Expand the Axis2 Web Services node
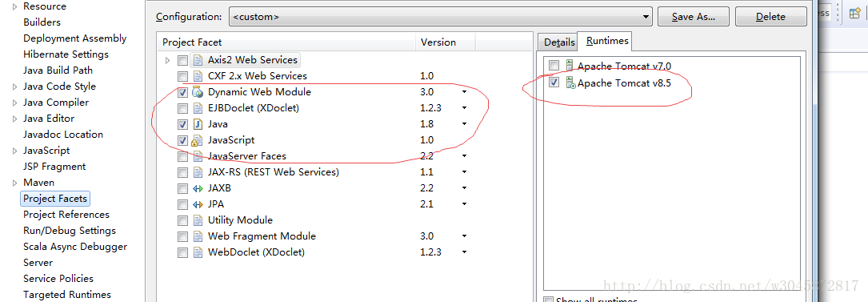The image size is (868, 302). (168, 60)
